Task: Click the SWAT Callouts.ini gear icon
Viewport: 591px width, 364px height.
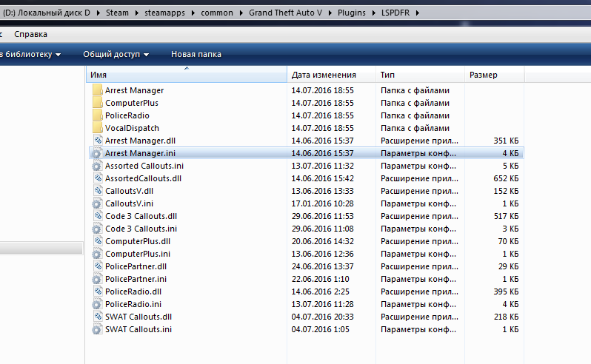Action: (97, 329)
